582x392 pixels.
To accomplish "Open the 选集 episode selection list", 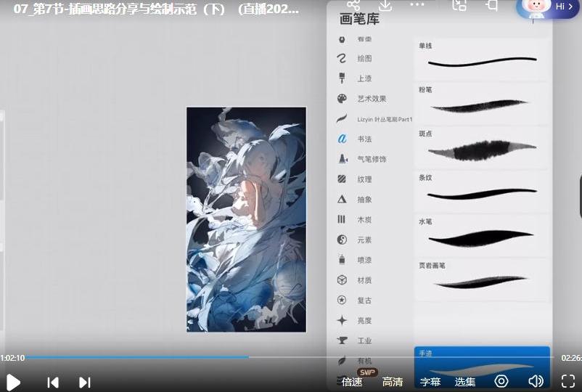I will tap(465, 382).
